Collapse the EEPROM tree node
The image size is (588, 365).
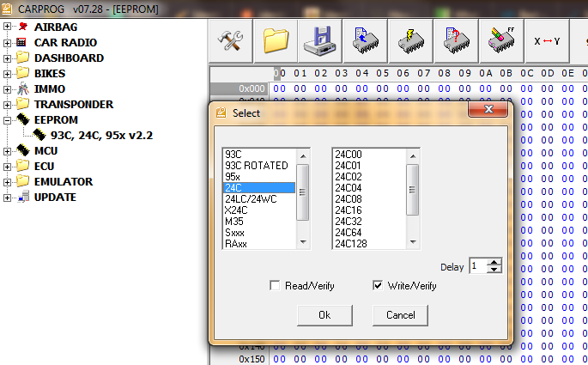point(7,120)
